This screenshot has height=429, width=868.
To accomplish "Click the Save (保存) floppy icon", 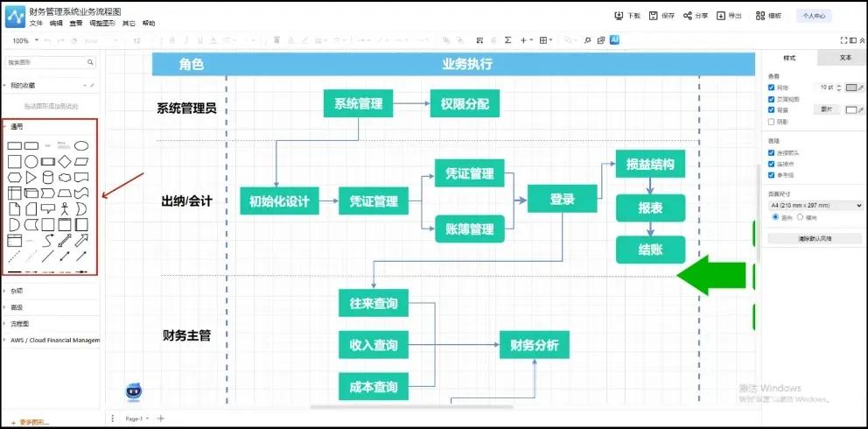I will point(654,16).
